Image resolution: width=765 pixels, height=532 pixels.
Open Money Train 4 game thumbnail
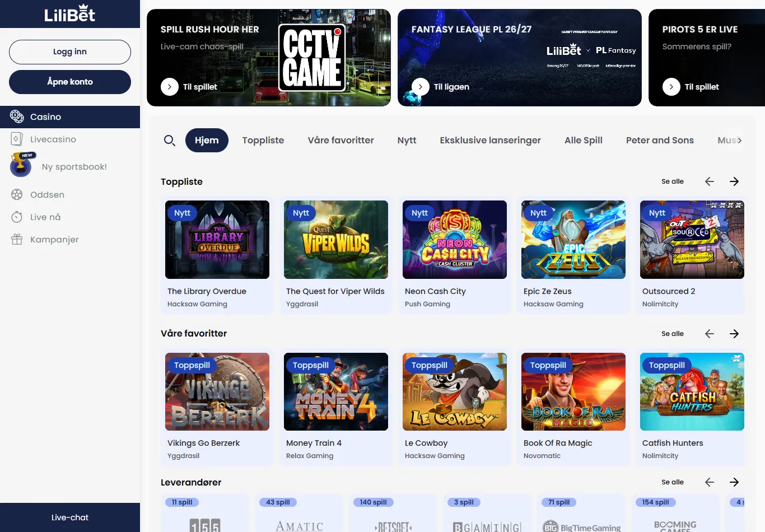tap(336, 391)
